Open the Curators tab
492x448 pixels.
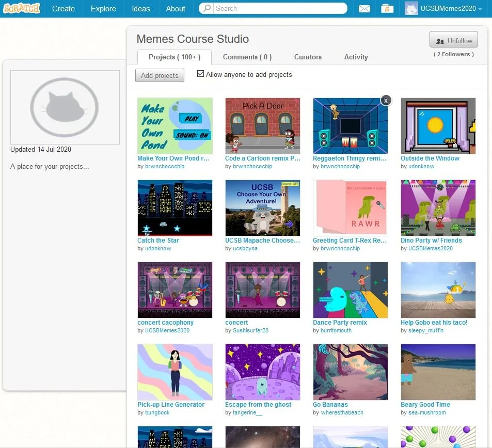(308, 57)
